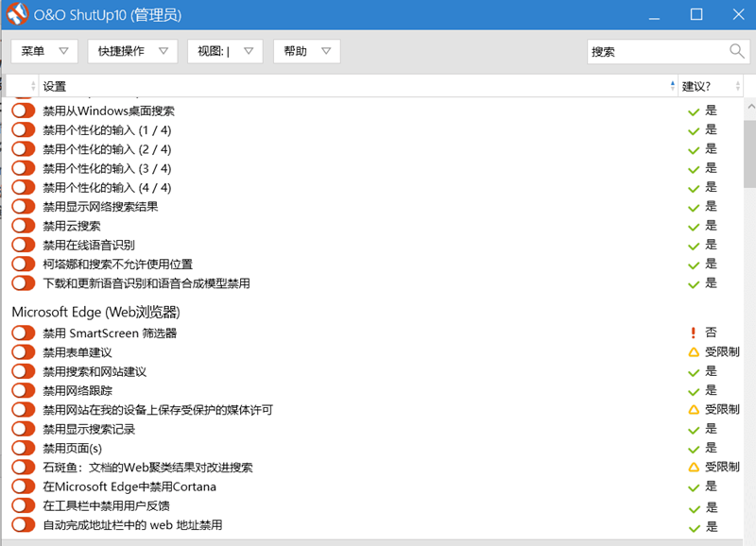The width and height of the screenshot is (756, 546).
Task: Toggle 下载和更新语音识别和语音合成模型禁用 switch
Action: click(23, 283)
